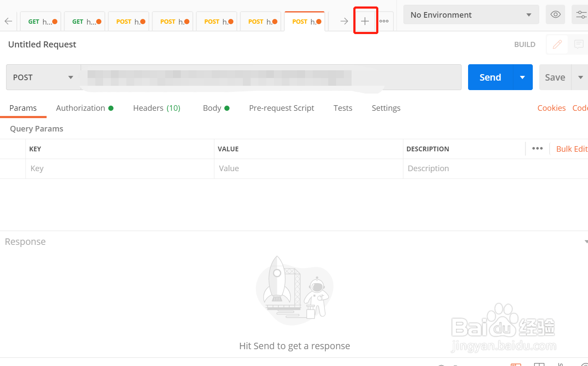
Task: Switch to the Pre-request Script tab
Action: coord(281,108)
